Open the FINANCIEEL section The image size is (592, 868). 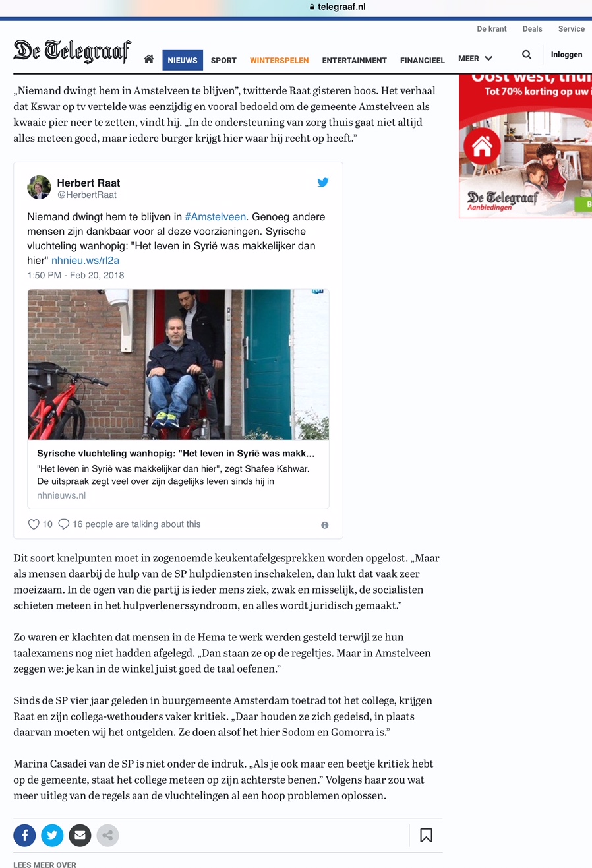pyautogui.click(x=423, y=60)
